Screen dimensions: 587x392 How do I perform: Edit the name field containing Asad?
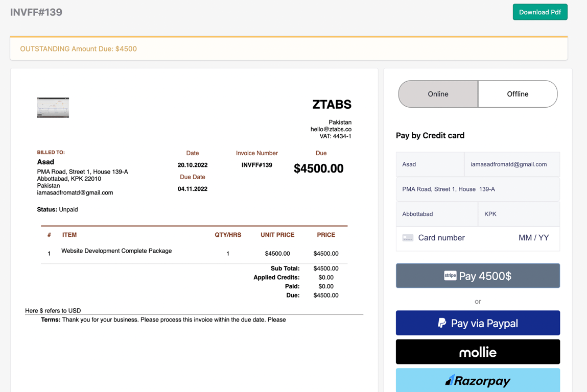430,164
